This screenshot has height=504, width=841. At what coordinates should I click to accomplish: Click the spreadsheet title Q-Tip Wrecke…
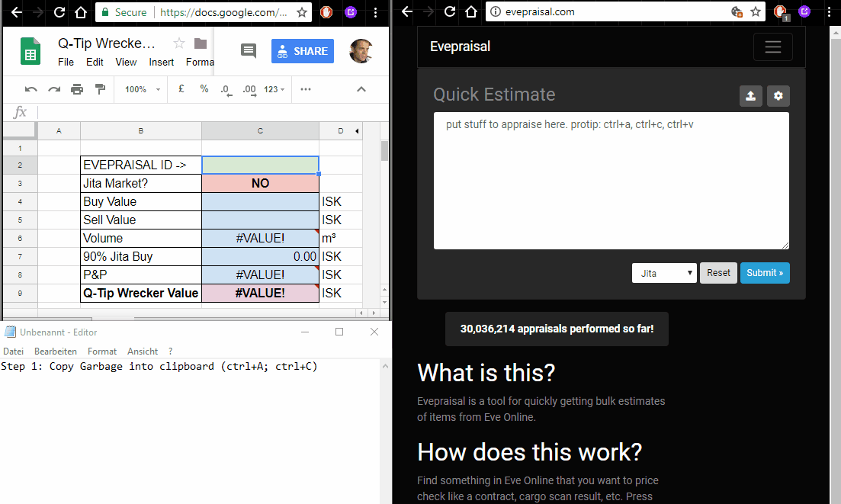106,43
